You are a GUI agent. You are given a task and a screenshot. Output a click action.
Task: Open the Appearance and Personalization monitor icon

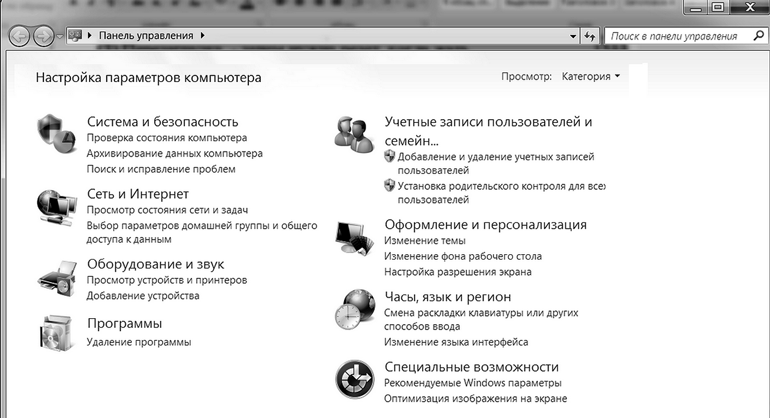pyautogui.click(x=355, y=238)
